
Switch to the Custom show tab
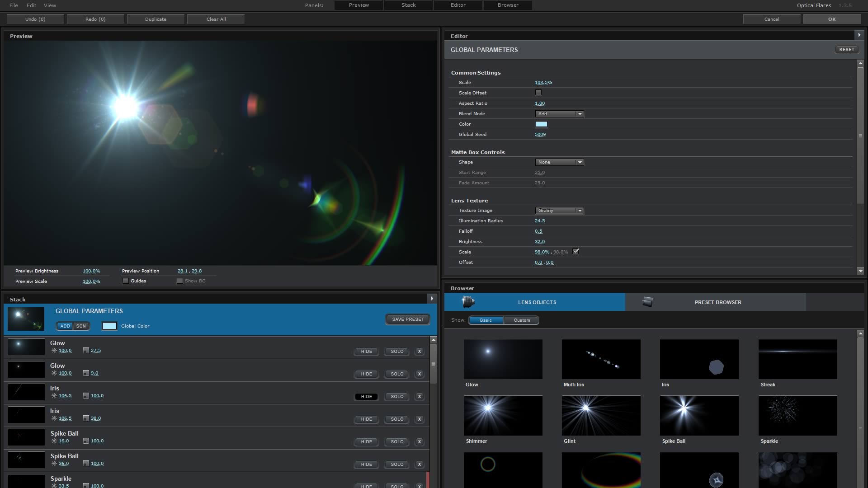point(522,320)
